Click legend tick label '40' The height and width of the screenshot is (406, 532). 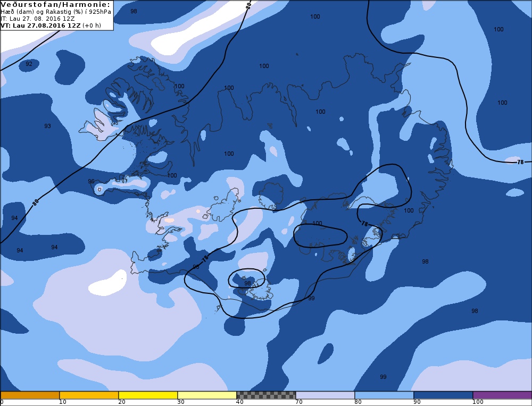pos(239,402)
